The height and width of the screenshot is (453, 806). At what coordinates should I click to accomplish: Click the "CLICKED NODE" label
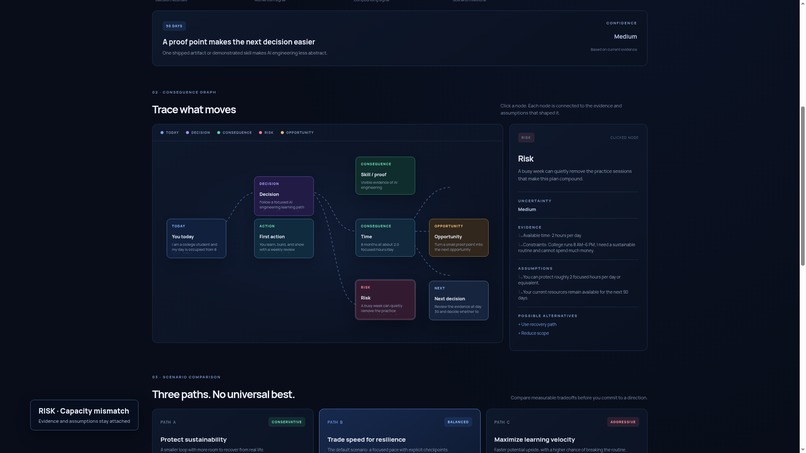pos(624,138)
